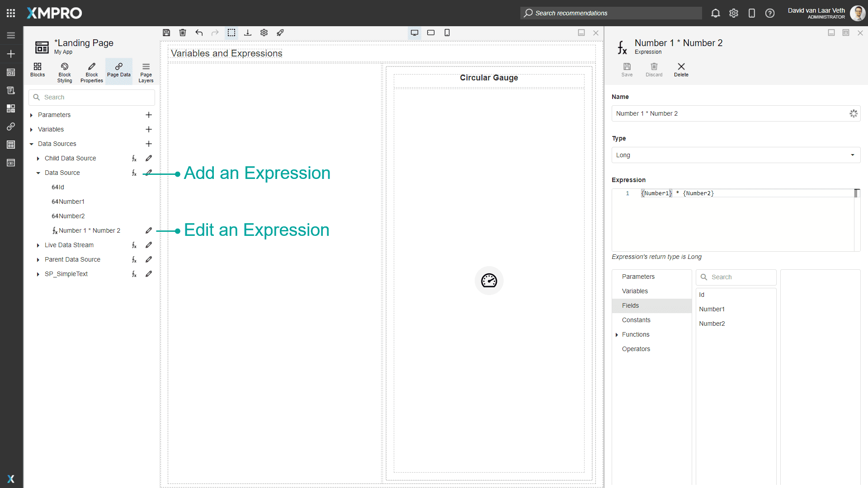
Task: Switch to desktop device view
Action: pos(415,33)
